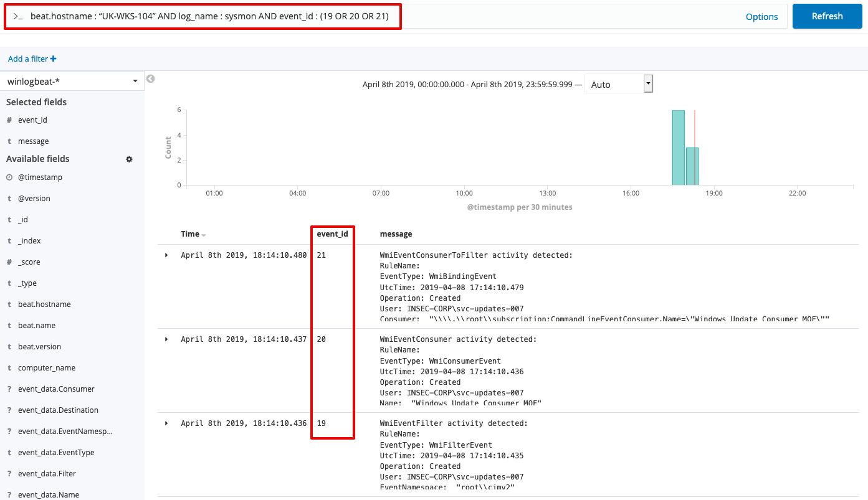
Task: Click the '?' icon beside event_data.Filter
Action: coord(8,473)
